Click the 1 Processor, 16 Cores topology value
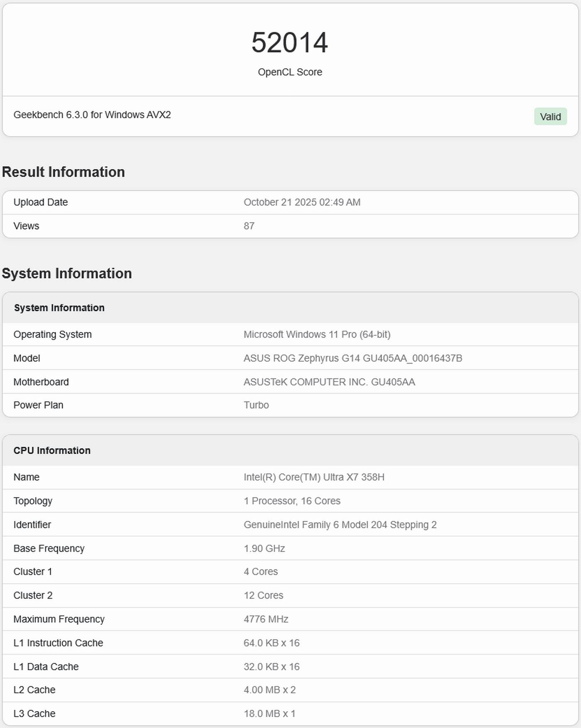The image size is (581, 728). [292, 501]
